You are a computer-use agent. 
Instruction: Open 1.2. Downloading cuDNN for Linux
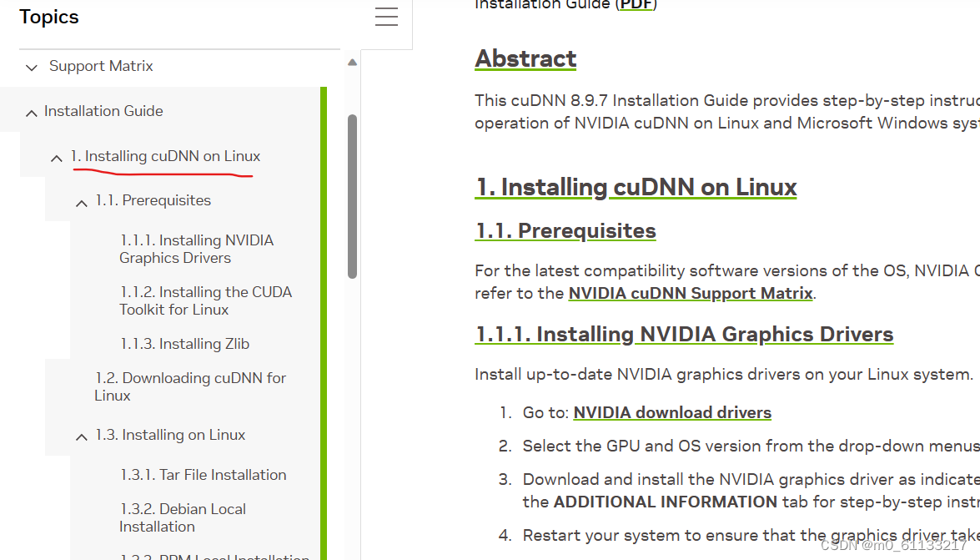point(190,386)
